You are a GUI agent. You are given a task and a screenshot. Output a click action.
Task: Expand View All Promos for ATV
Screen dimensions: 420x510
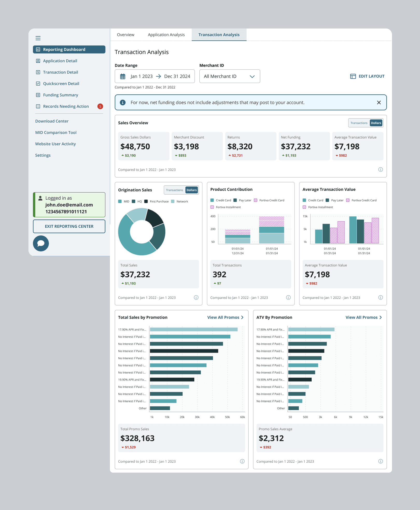pyautogui.click(x=363, y=317)
